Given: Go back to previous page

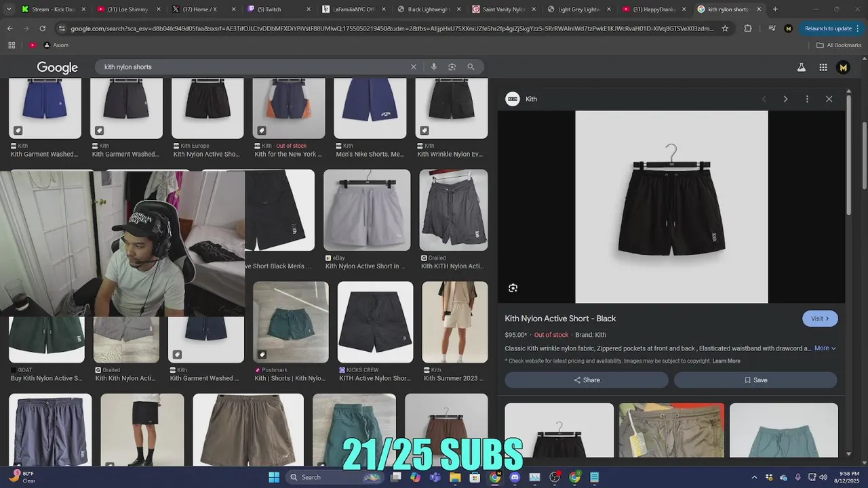Looking at the screenshot, I should click(9, 28).
